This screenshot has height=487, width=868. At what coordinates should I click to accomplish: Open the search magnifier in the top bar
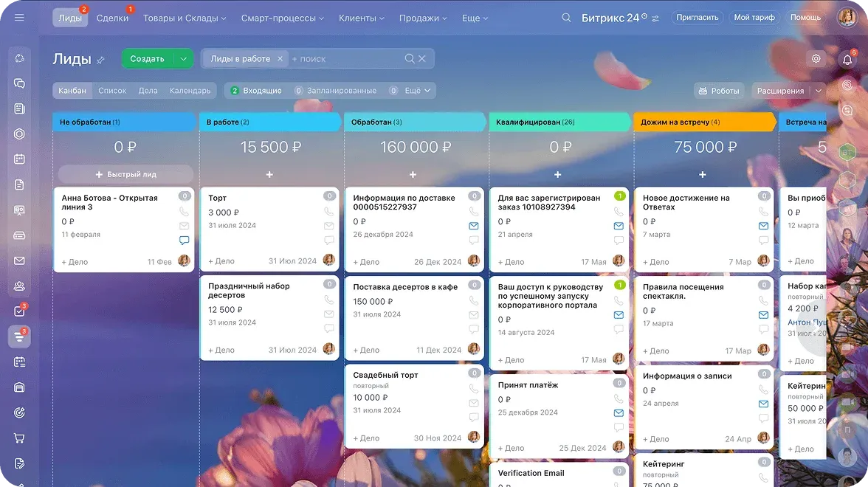pos(565,17)
